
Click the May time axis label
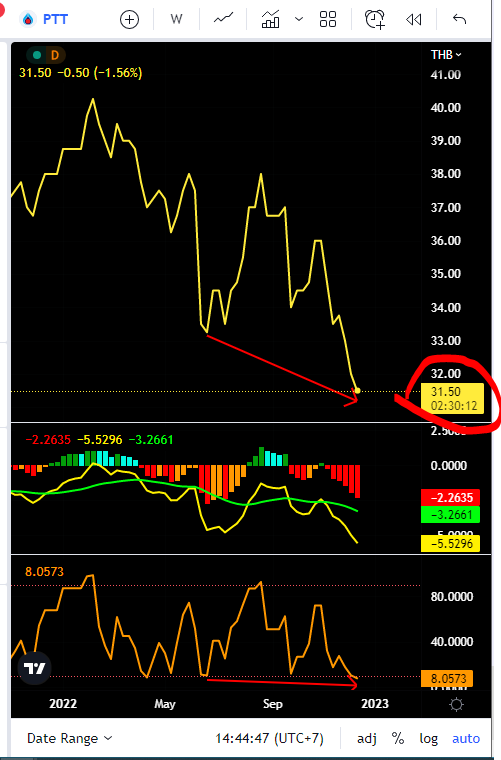[x=165, y=704]
